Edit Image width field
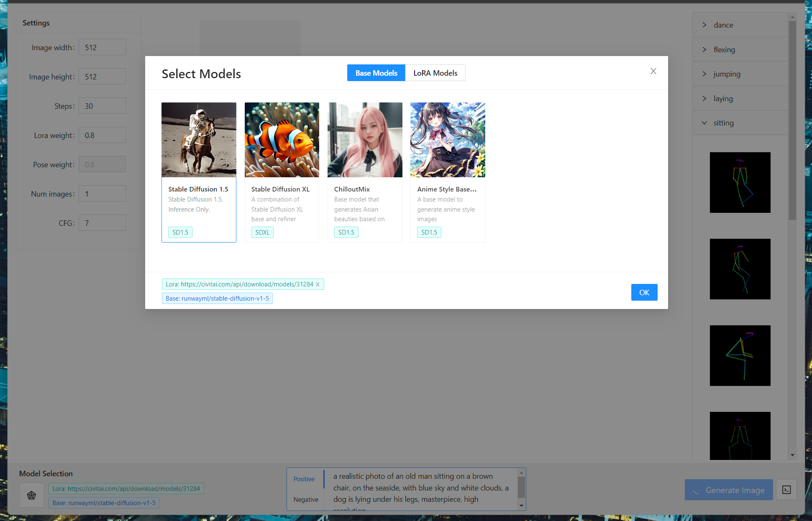The width and height of the screenshot is (812, 521). [x=102, y=47]
